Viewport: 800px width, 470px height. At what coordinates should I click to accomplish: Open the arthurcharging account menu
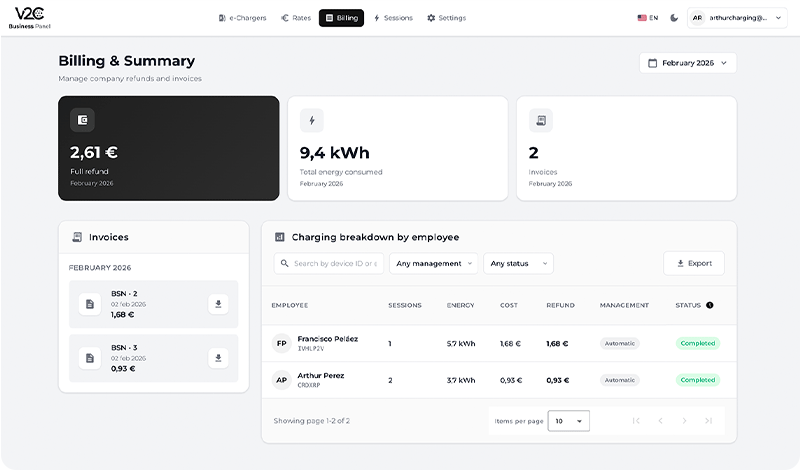(x=737, y=18)
